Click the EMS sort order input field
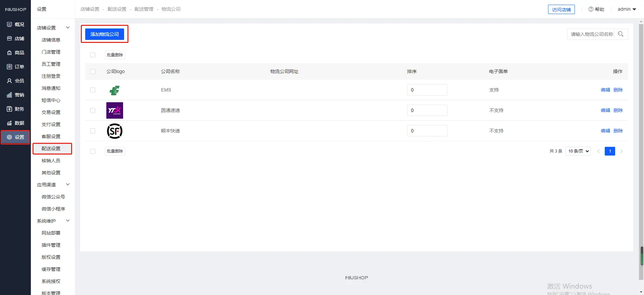This screenshot has height=295, width=644. (427, 90)
